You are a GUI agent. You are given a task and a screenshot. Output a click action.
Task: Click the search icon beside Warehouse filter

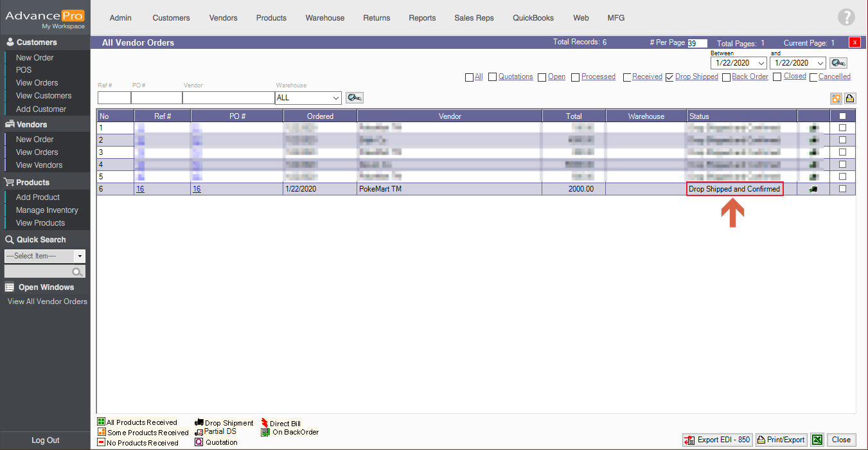[354, 98]
